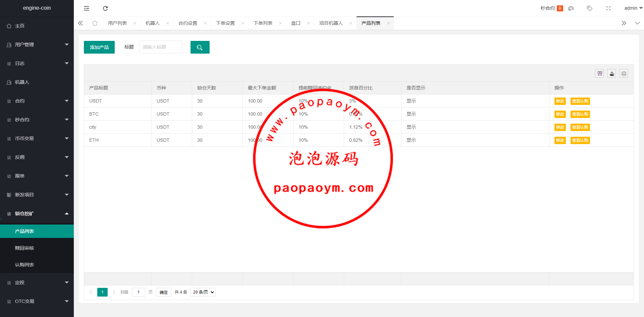644x317 pixels.
Task: Open tab options chevron-down menu
Action: [x=637, y=23]
